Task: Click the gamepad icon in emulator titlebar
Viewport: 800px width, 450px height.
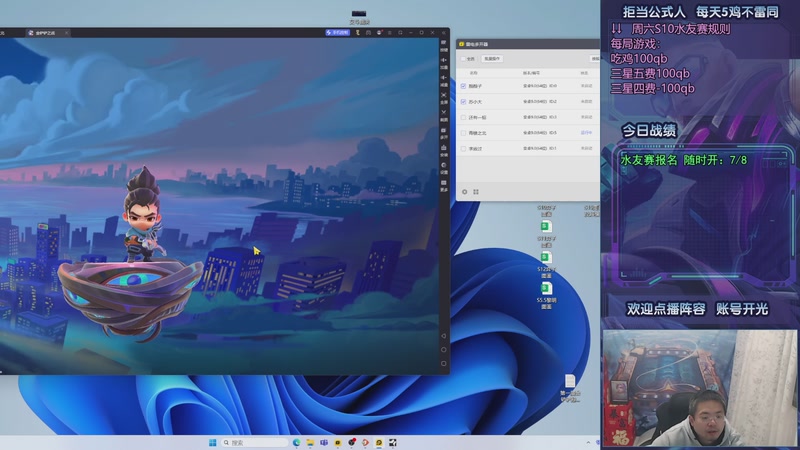Action: click(x=368, y=33)
